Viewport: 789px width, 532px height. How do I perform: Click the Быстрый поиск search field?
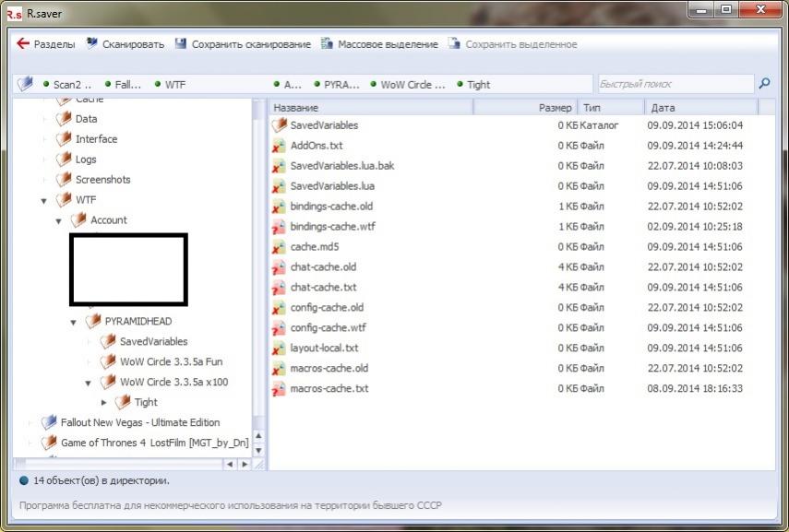[x=674, y=84]
